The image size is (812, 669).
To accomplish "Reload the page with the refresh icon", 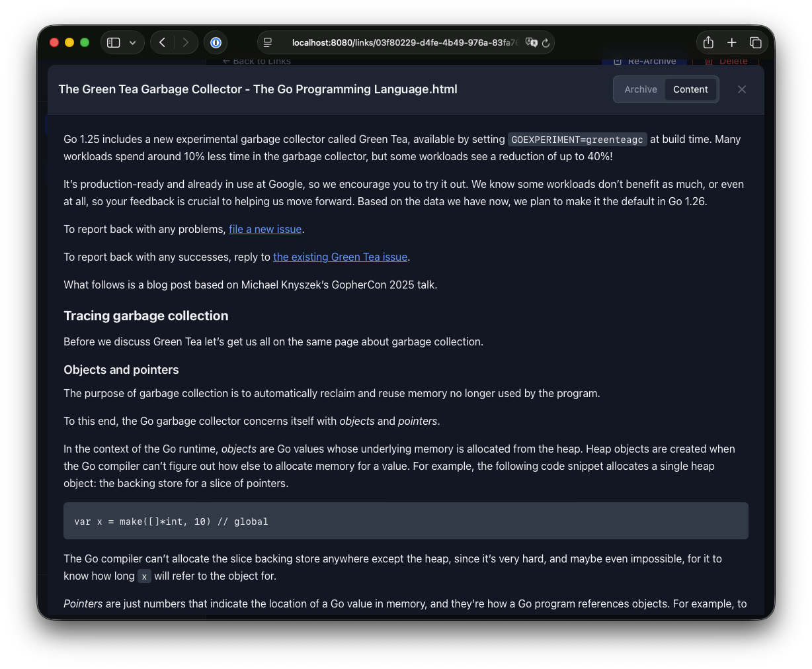I will tap(546, 42).
